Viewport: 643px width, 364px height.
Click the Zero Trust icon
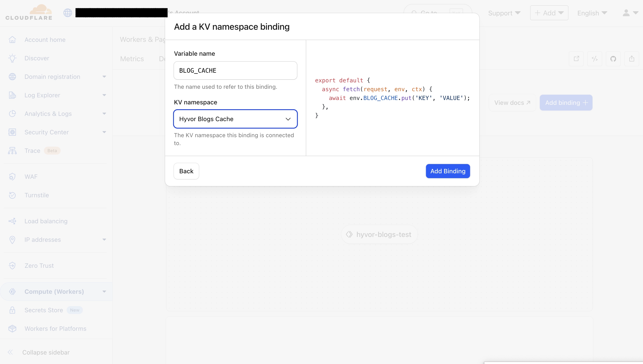click(x=12, y=266)
